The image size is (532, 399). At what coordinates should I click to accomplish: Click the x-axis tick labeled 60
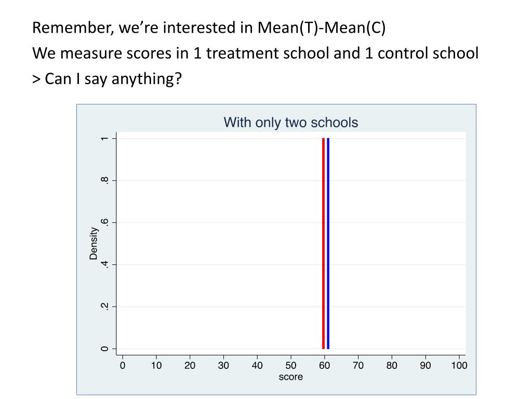pos(324,365)
